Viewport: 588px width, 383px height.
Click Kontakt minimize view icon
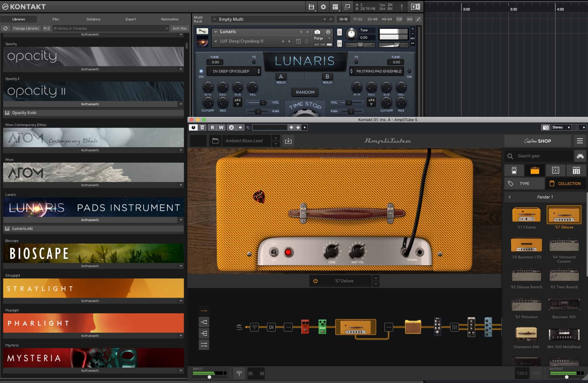[347, 7]
